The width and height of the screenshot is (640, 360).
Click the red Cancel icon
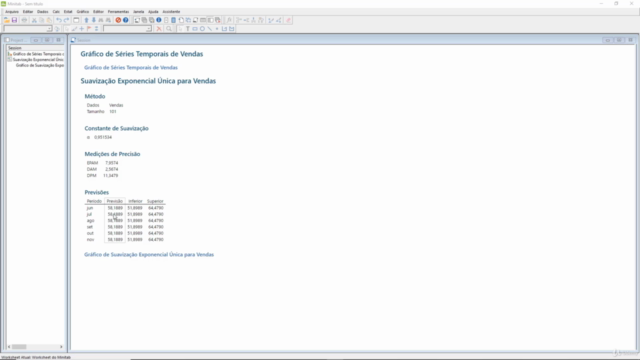pos(118,20)
